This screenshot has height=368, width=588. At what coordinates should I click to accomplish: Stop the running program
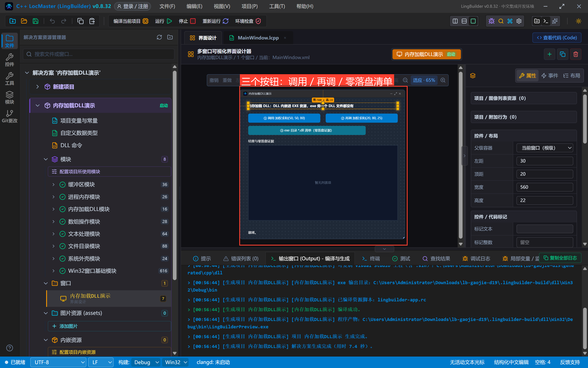tap(187, 21)
